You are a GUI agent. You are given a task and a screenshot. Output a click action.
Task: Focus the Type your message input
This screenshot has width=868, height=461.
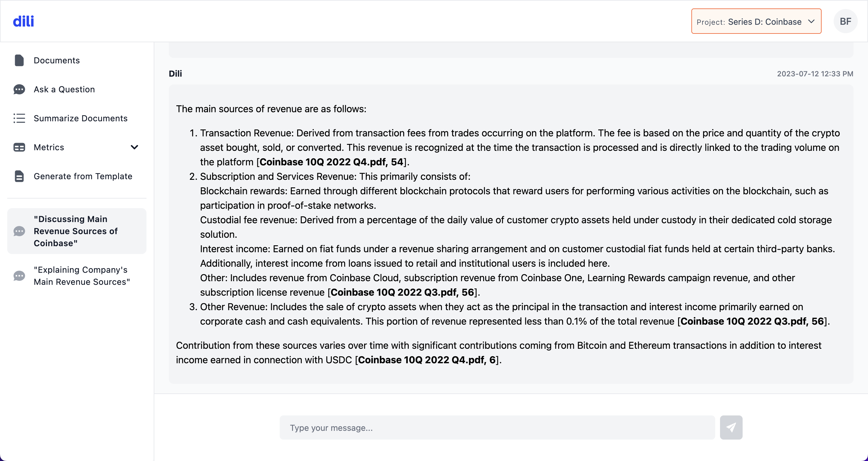point(497,428)
